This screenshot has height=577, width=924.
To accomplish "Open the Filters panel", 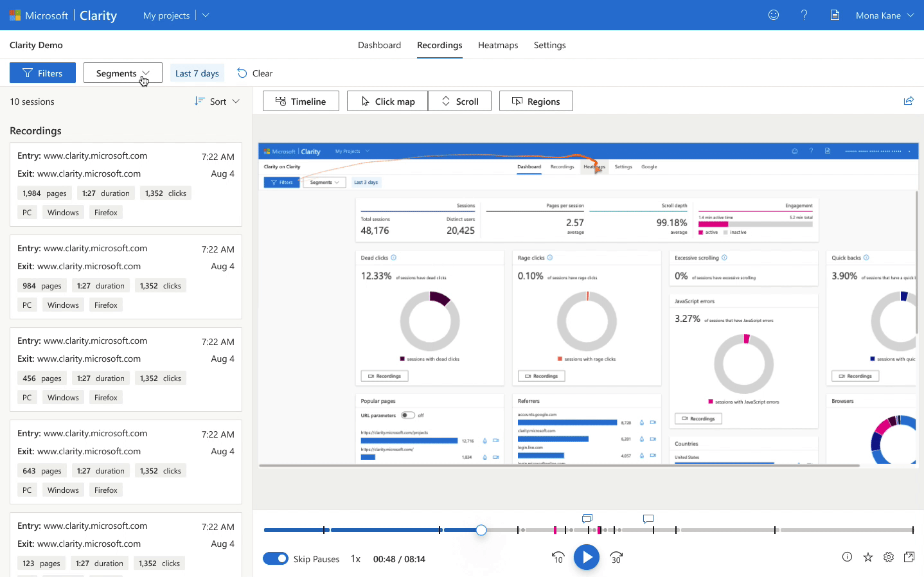I will coord(42,73).
